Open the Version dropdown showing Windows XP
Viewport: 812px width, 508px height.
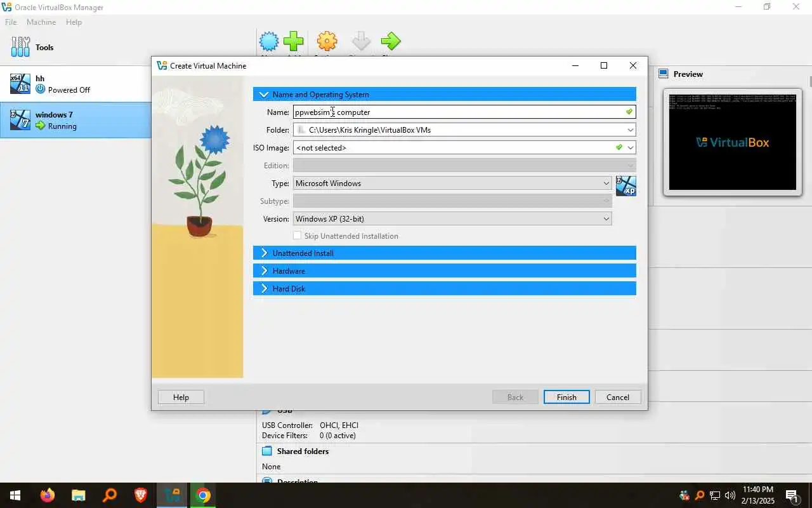[x=452, y=218]
